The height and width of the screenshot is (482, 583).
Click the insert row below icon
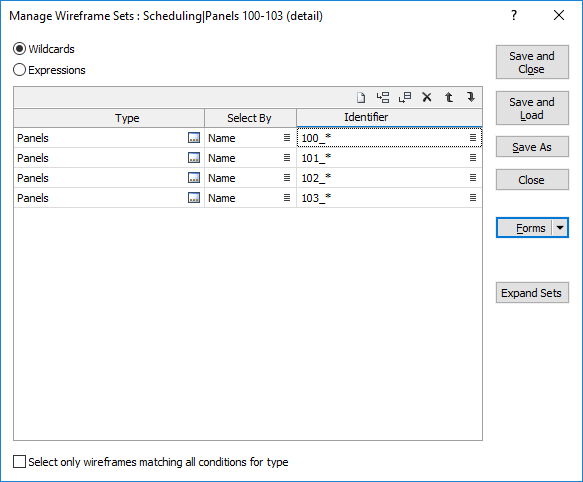tap(405, 98)
